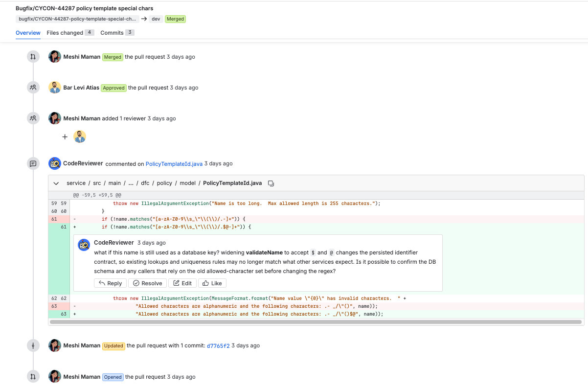Image resolution: width=588 pixels, height=389 pixels.
Task: Click the Merged badge in the activity timeline
Action: (112, 57)
